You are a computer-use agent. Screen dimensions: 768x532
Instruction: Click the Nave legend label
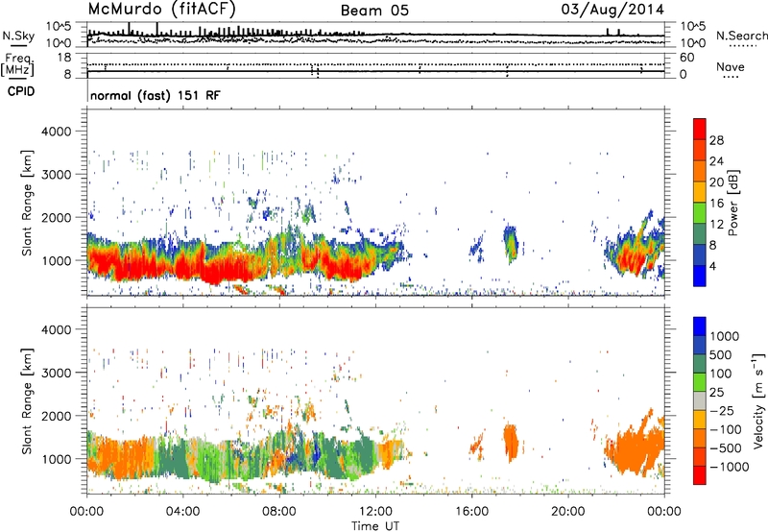click(x=730, y=66)
